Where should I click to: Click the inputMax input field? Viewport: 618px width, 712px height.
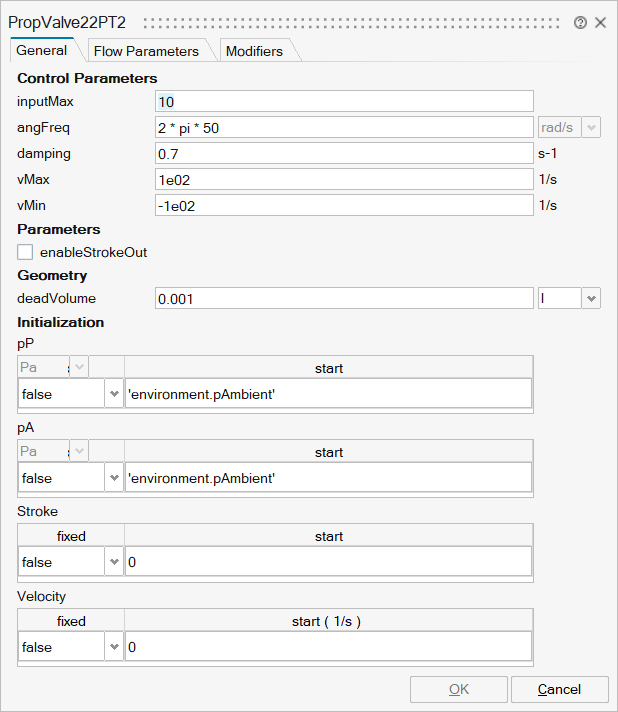(x=344, y=101)
